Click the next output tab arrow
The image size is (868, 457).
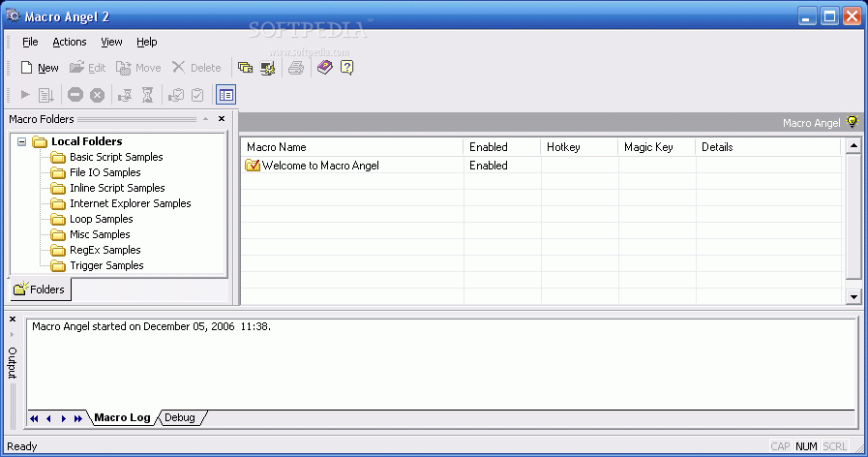coord(63,419)
